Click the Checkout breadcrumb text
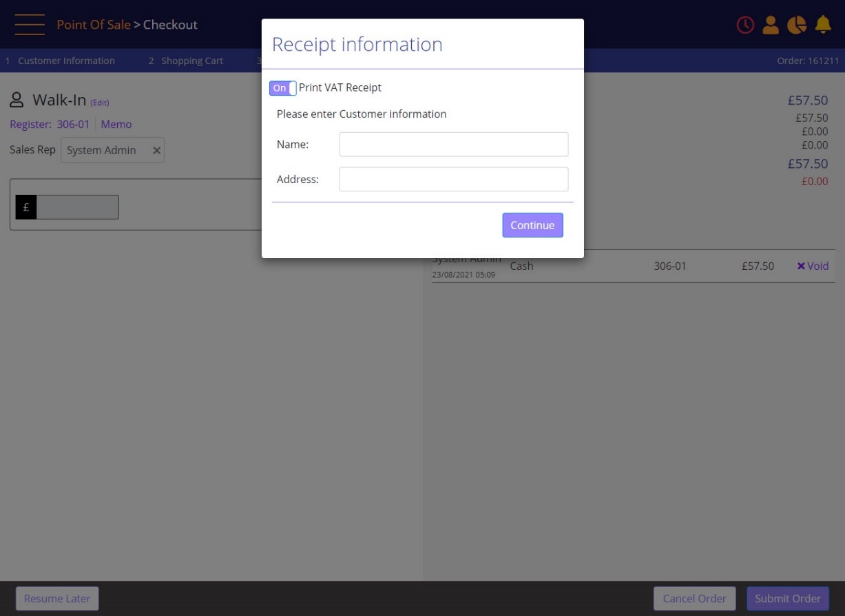 click(x=170, y=25)
